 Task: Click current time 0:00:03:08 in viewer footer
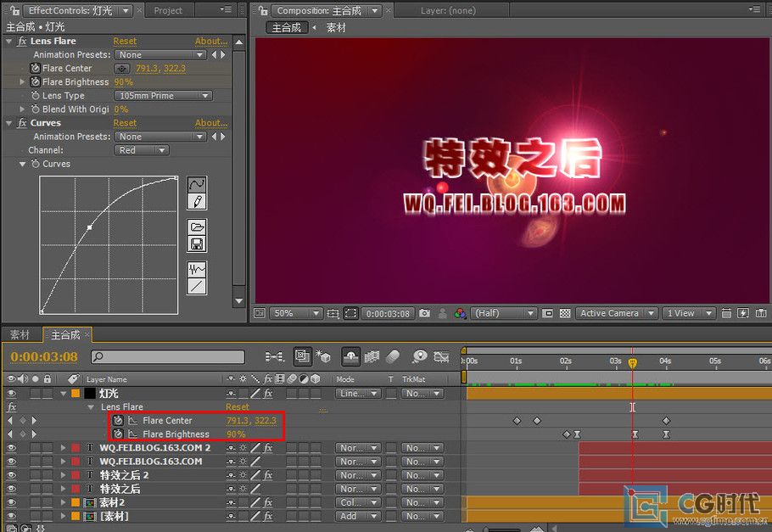388,313
